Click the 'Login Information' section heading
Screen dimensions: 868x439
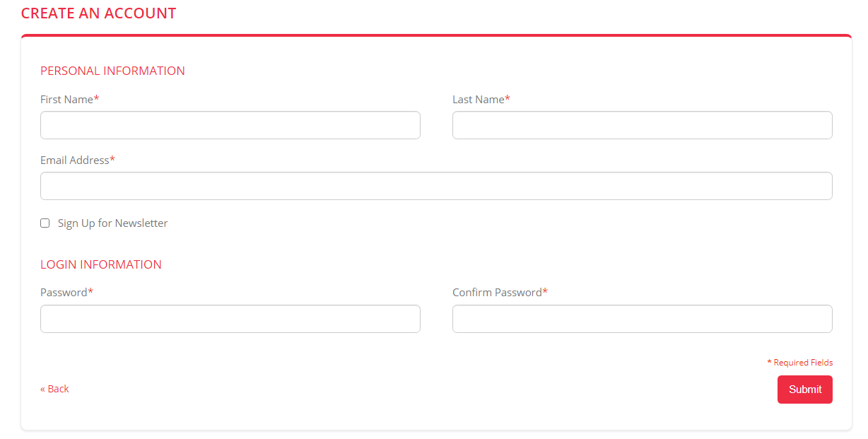coord(101,264)
